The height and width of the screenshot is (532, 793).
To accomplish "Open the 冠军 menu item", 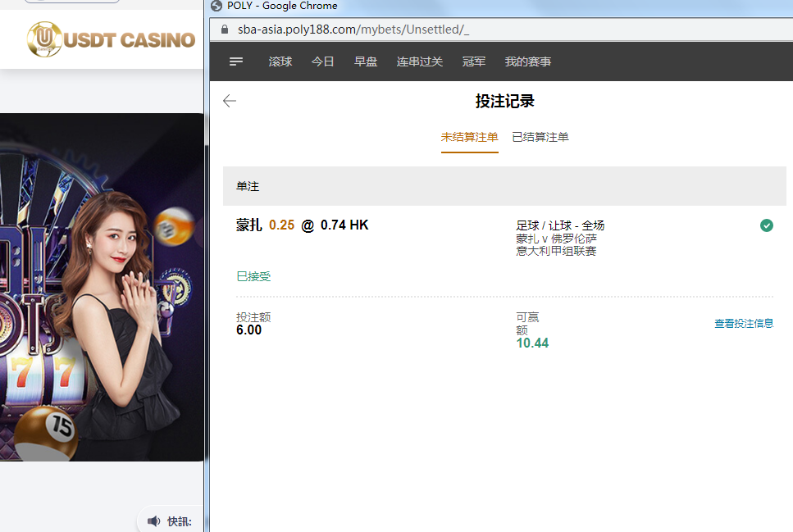I will click(474, 61).
